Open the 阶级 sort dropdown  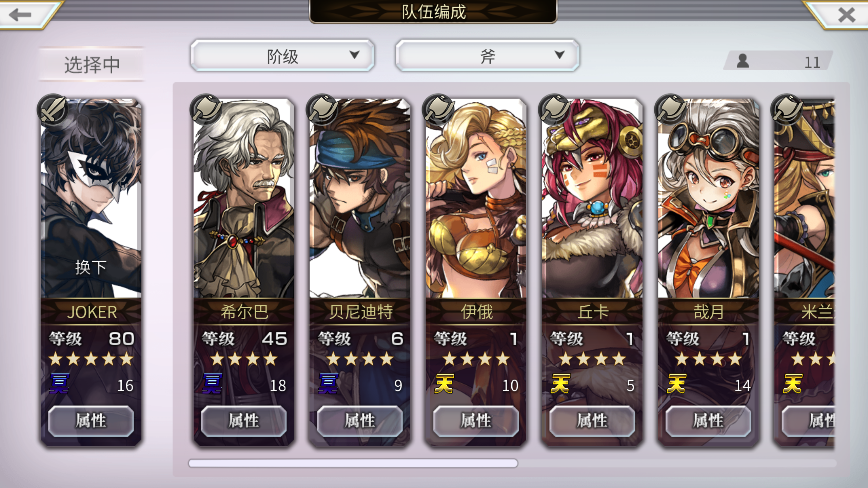(282, 56)
